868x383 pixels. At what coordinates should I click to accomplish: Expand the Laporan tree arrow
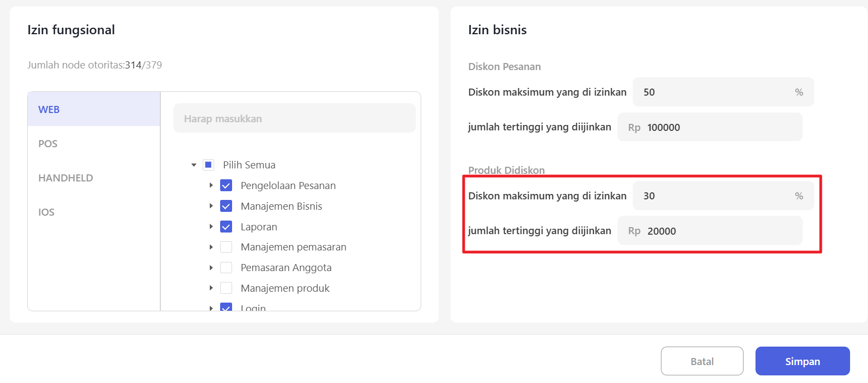click(x=211, y=227)
